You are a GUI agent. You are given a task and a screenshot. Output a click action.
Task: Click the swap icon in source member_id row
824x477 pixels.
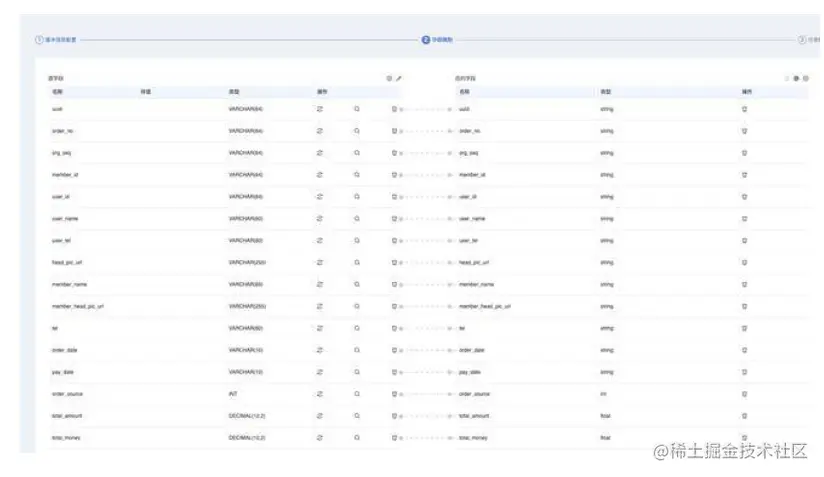[x=320, y=175]
